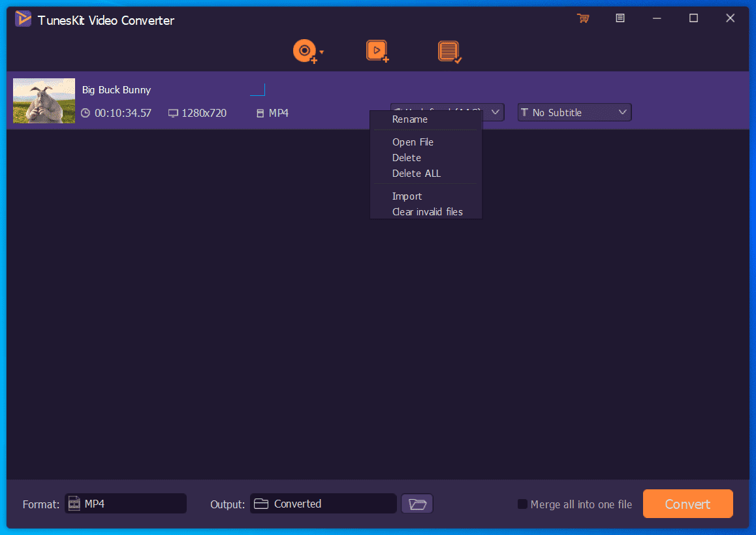Click the Add DVD disc icon

[x=305, y=51]
